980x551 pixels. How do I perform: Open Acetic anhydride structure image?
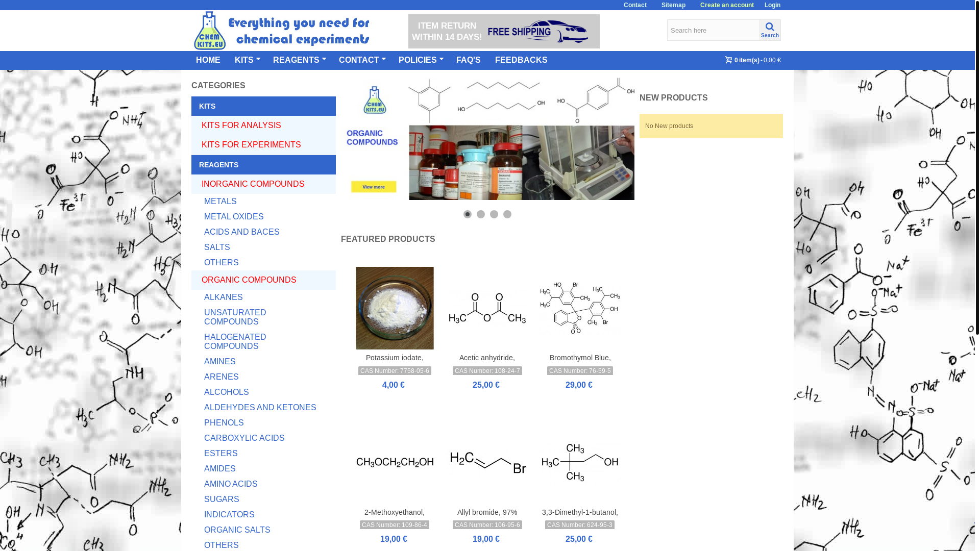coord(487,308)
